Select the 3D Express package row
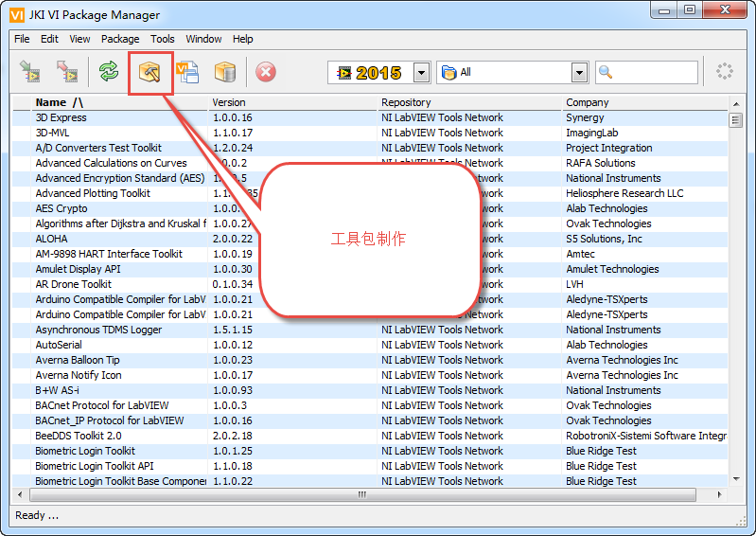The height and width of the screenshot is (536, 756). (370, 117)
